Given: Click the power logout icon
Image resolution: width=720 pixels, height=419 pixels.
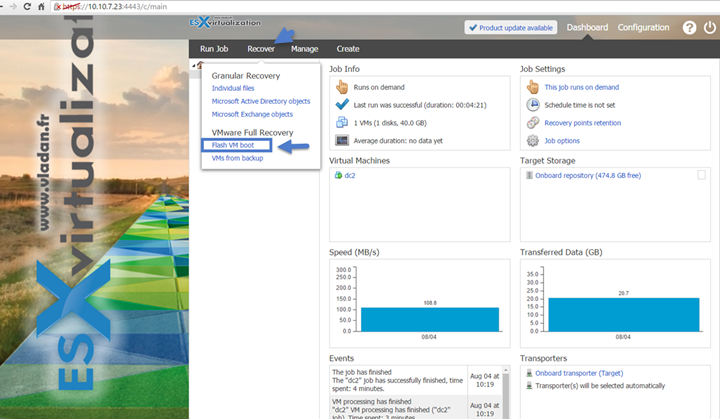Looking at the screenshot, I should [x=709, y=28].
